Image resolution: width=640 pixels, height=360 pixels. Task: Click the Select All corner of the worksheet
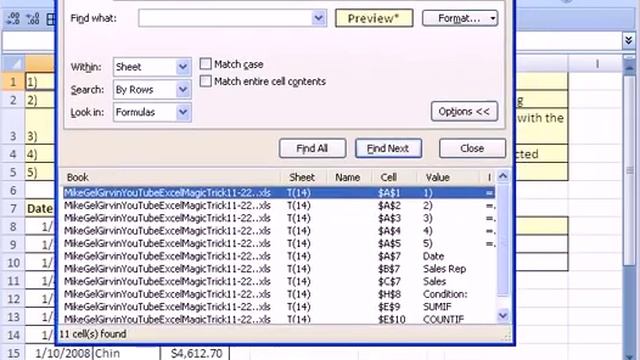(14, 64)
